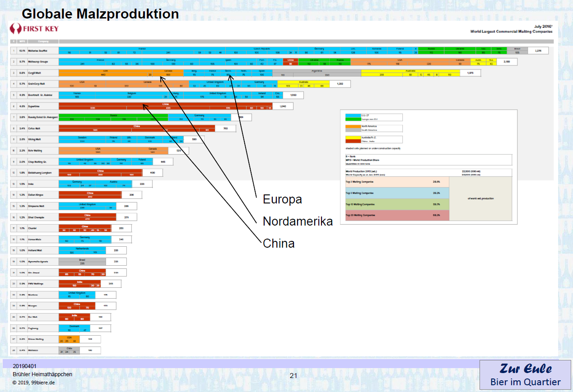Image resolution: width=573 pixels, height=392 pixels.
Task: Click the "Simpsons Malt" company name
Action: tap(37, 206)
